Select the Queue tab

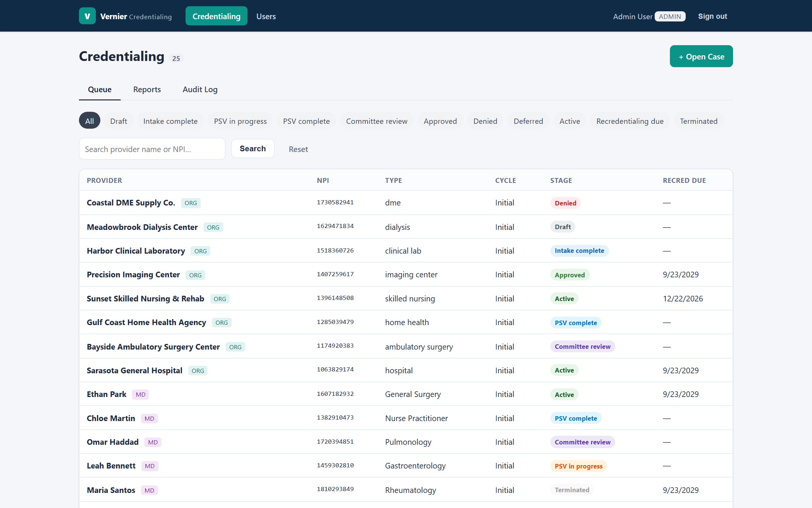(100, 90)
